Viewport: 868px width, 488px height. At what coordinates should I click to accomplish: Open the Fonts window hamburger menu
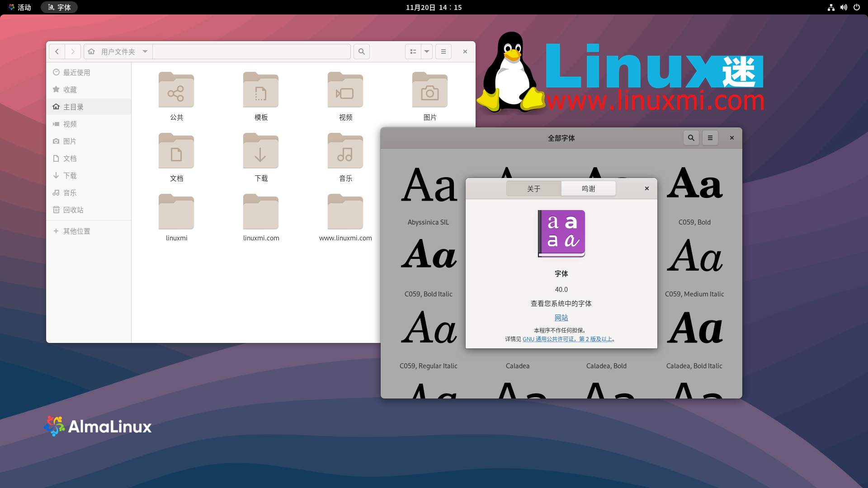point(710,138)
